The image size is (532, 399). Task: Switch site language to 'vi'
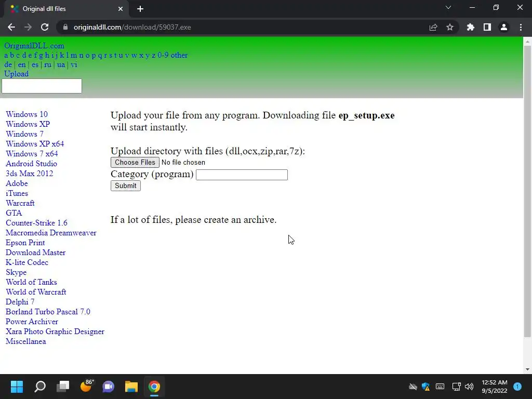click(74, 64)
